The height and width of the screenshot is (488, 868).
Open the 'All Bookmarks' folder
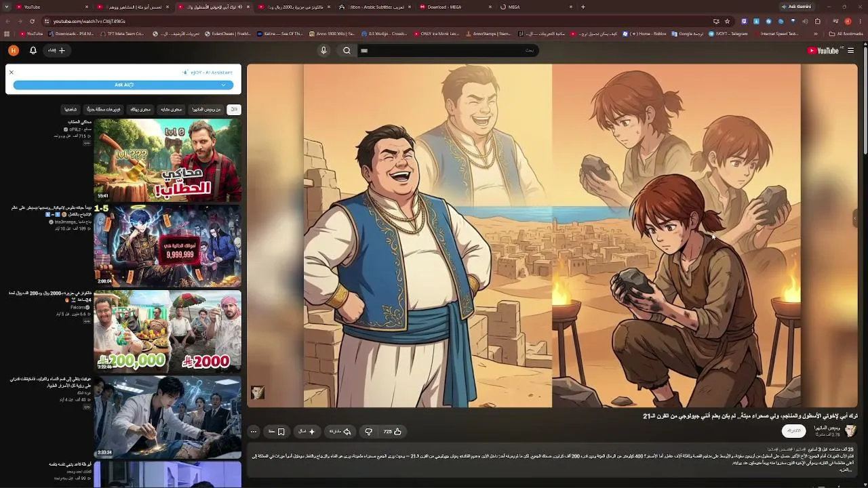[846, 33]
